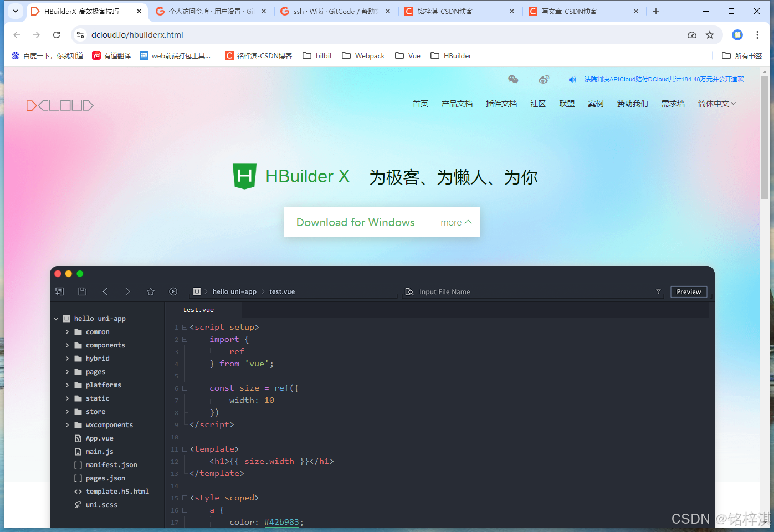Click the save icon in the editor toolbar

pyautogui.click(x=82, y=291)
